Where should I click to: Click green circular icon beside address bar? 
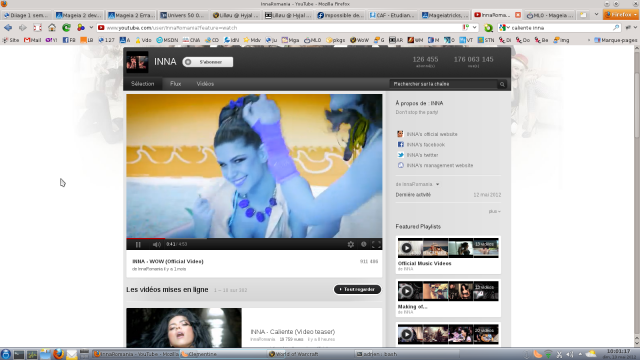(488, 28)
